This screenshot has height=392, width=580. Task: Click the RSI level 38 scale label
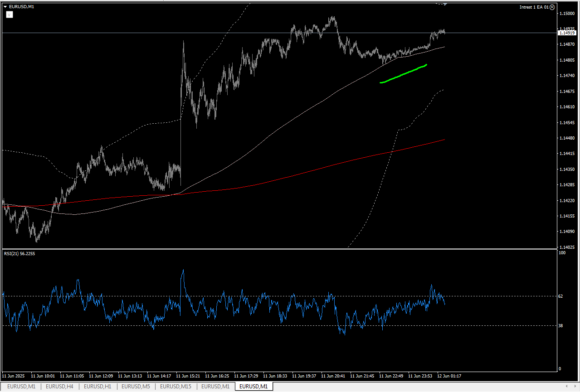[x=561, y=326]
